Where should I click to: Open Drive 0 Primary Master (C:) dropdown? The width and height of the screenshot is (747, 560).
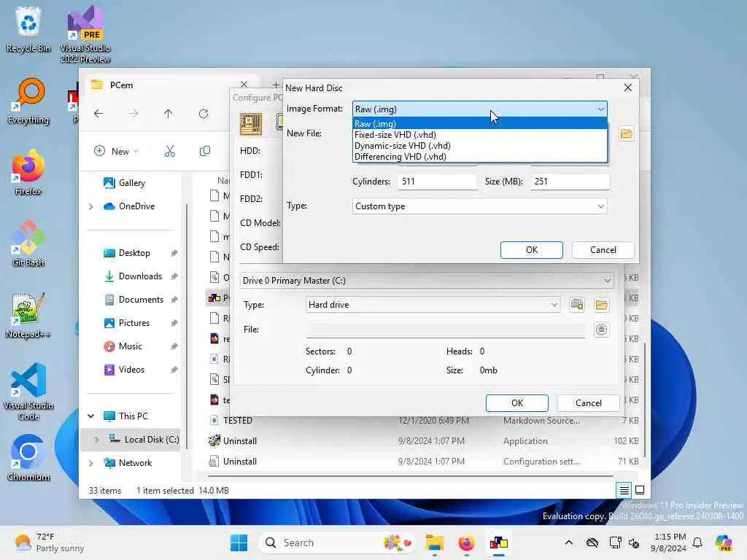coord(426,281)
